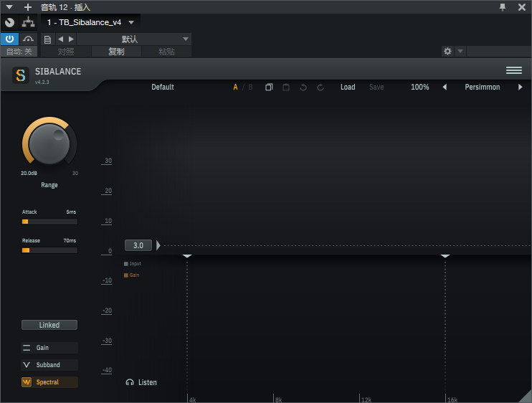Image resolution: width=532 pixels, height=403 pixels.
Task: Click the low frequency band marker
Action: click(x=187, y=256)
